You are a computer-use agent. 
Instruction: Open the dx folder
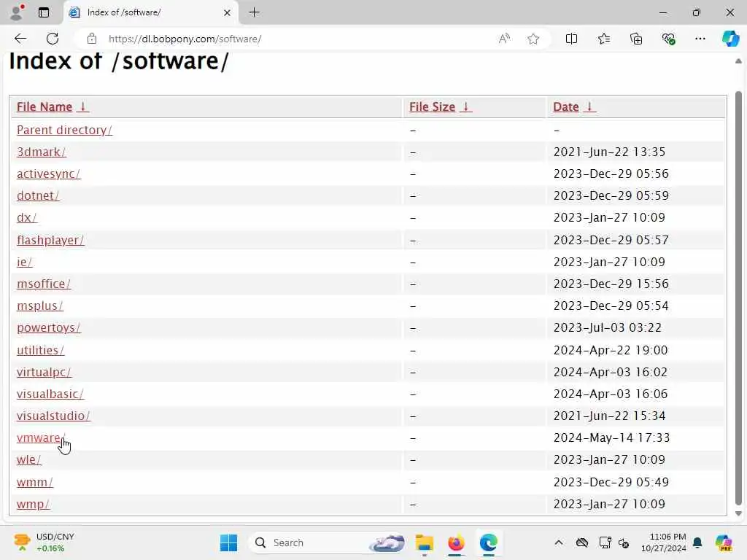coord(27,217)
